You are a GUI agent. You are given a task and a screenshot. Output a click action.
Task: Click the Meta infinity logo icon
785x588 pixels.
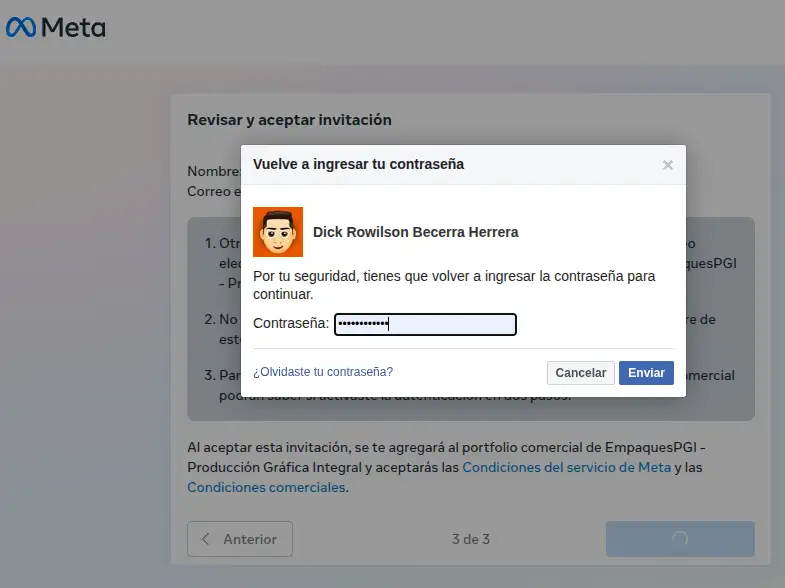coord(21,28)
